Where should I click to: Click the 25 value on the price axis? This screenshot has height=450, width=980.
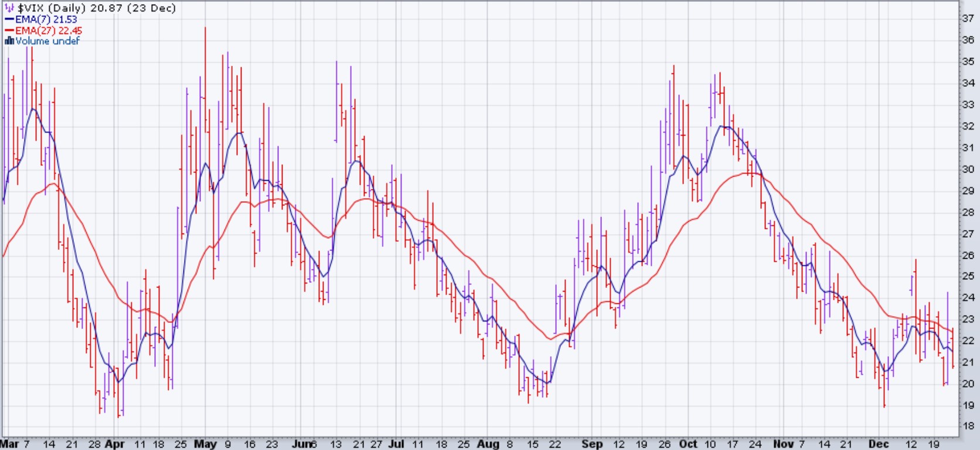click(x=968, y=276)
